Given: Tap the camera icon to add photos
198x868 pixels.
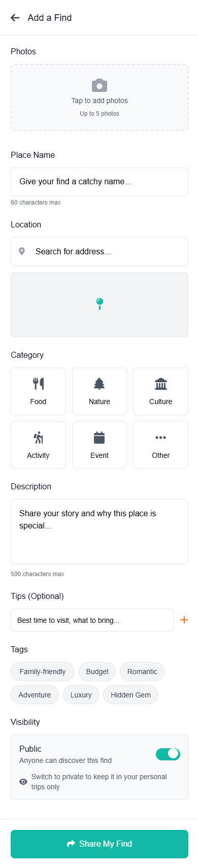Looking at the screenshot, I should click(x=100, y=85).
